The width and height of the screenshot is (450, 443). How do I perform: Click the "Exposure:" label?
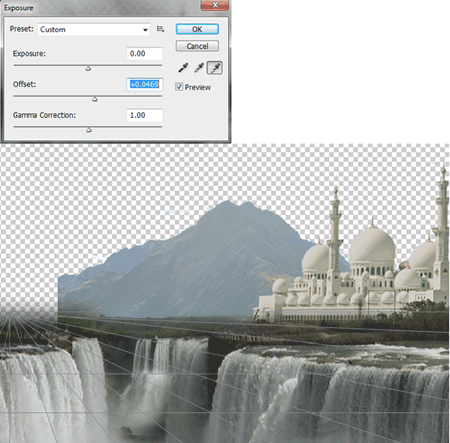coord(29,54)
